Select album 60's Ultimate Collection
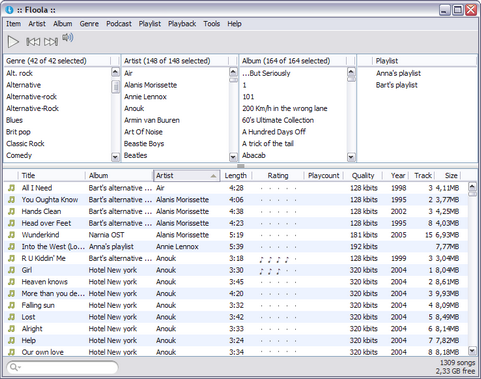 click(x=278, y=120)
